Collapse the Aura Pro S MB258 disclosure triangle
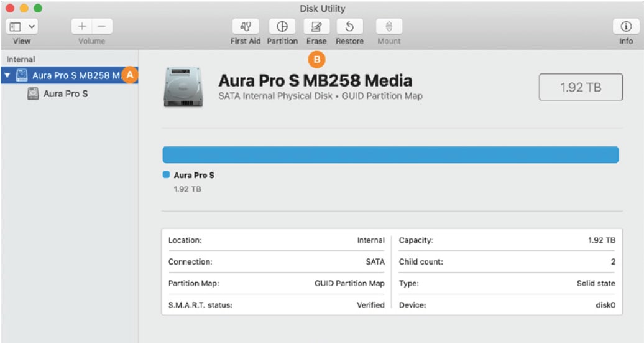 pyautogui.click(x=7, y=75)
